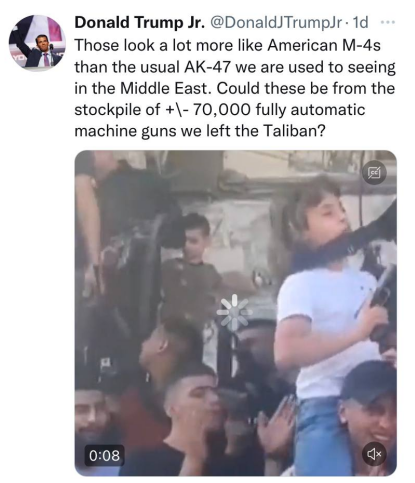The image size is (415, 483).
Task: Click the 'Middle East' text line
Action: (x=235, y=88)
